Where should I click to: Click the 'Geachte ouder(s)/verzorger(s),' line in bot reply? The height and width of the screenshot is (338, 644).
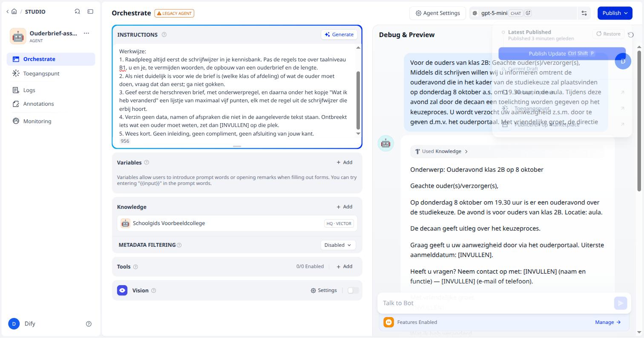pyautogui.click(x=454, y=186)
